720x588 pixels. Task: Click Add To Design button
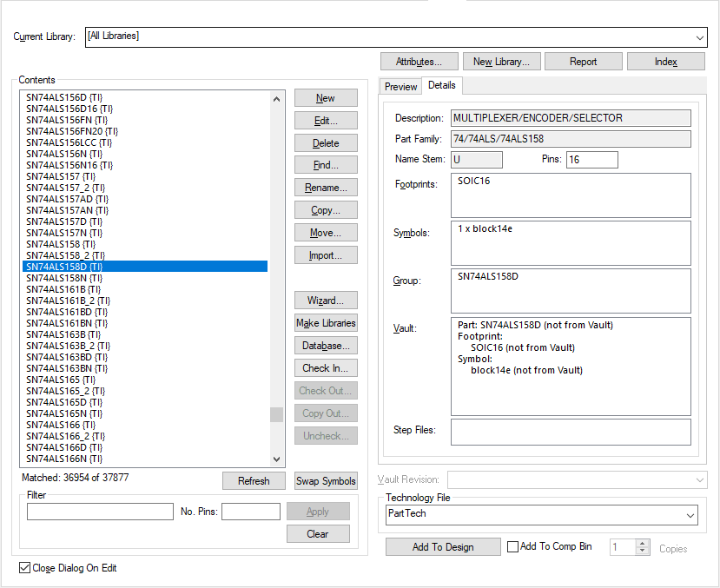coord(443,546)
